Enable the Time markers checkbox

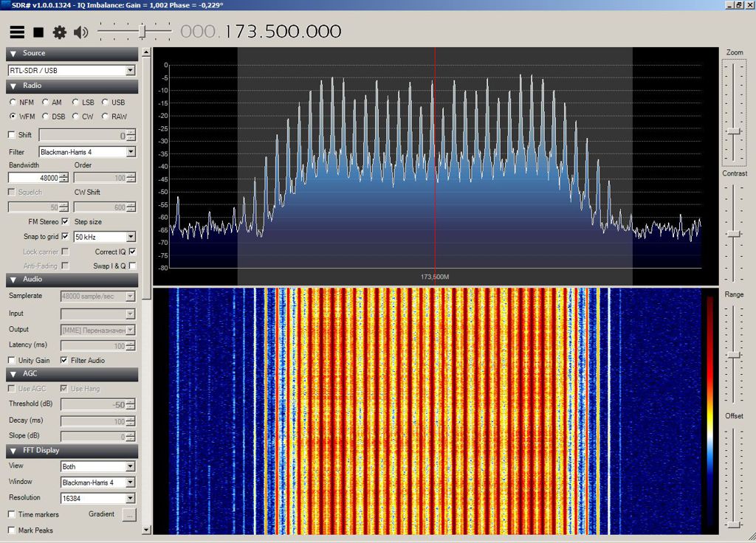pos(12,514)
